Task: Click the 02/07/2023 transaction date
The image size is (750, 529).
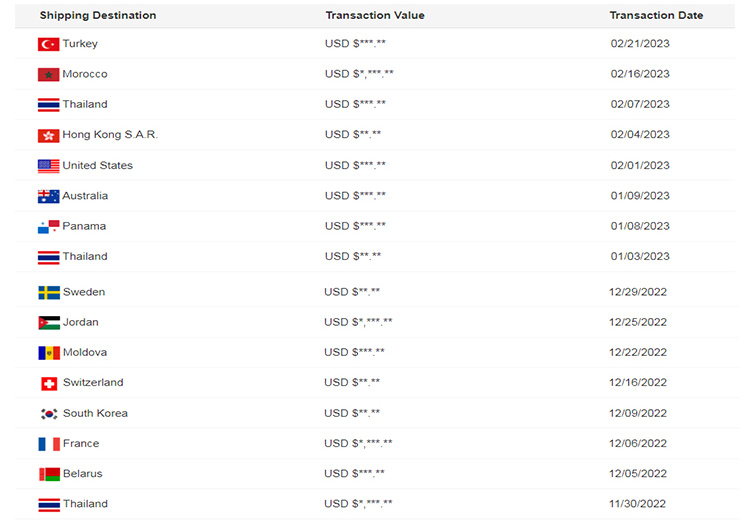Action: [x=640, y=105]
